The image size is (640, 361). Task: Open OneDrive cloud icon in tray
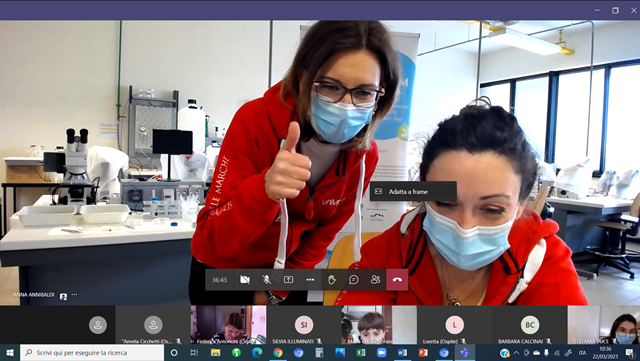point(536,353)
